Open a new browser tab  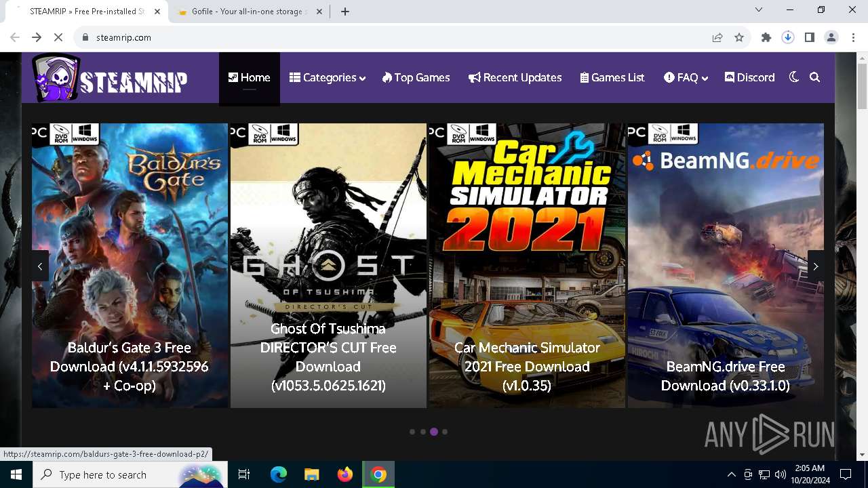(345, 12)
